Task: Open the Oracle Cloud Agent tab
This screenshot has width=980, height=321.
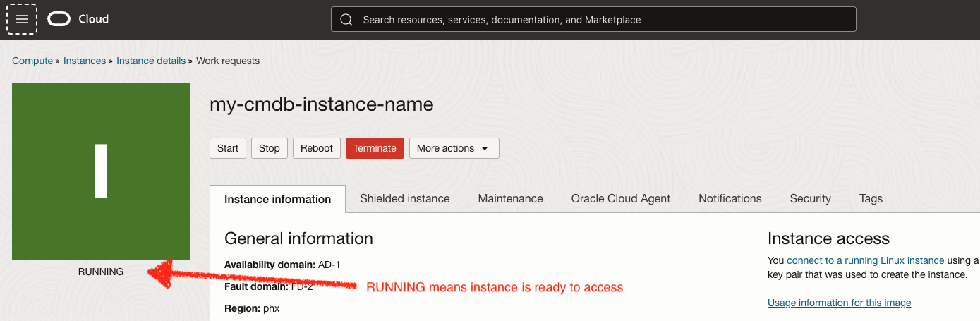Action: (621, 198)
